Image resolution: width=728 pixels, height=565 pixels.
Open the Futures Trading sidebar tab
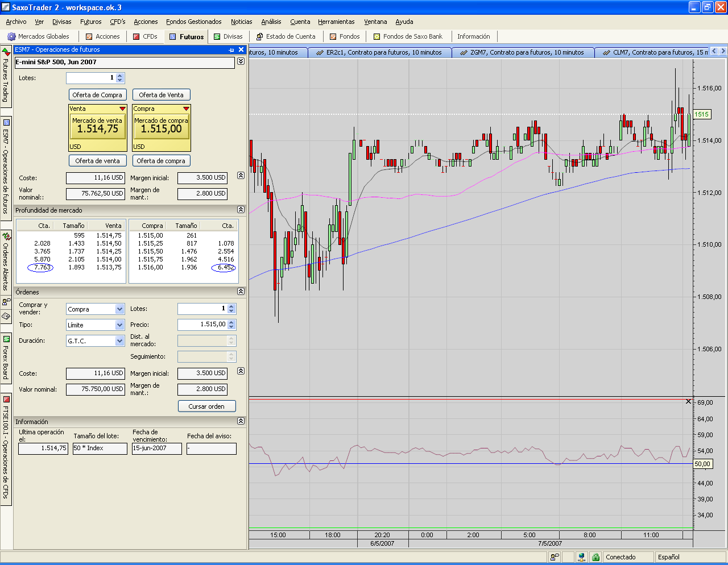coord(6,77)
